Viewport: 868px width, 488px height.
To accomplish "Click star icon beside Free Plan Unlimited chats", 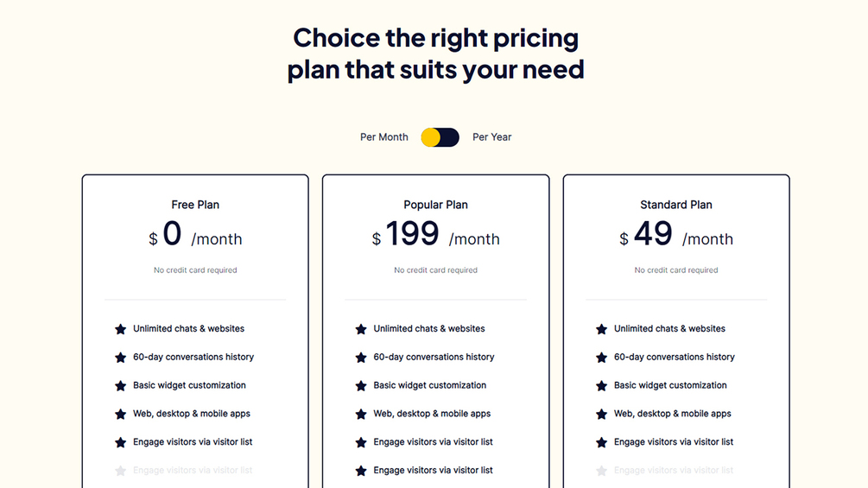I will 120,329.
